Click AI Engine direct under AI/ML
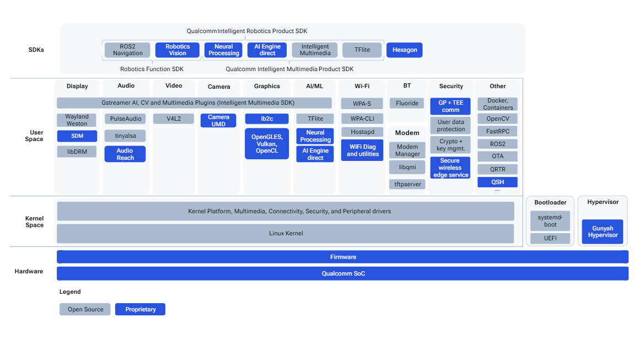Viewport: 644px width, 345px height. click(x=315, y=154)
